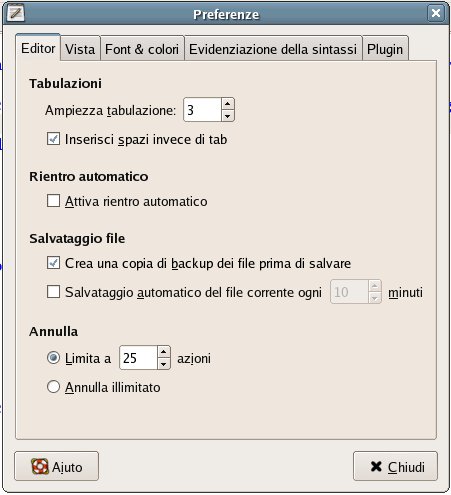The height and width of the screenshot is (495, 451).
Task: Increase tab width with up arrow
Action: tap(228, 104)
